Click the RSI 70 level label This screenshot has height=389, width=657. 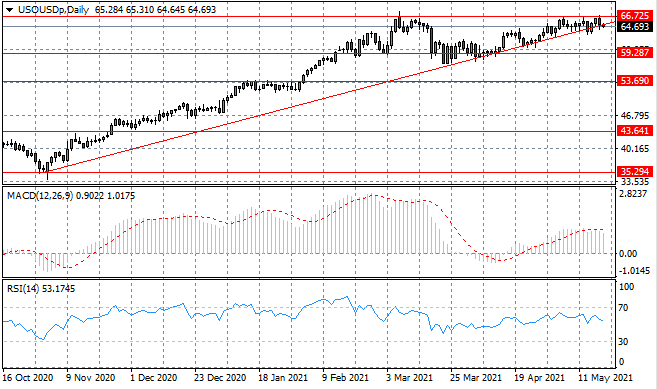[x=623, y=308]
